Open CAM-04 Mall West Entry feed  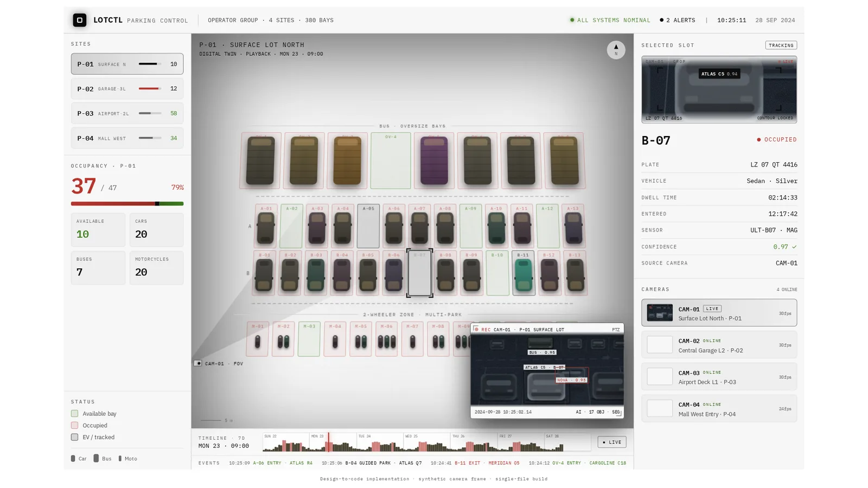(x=719, y=408)
